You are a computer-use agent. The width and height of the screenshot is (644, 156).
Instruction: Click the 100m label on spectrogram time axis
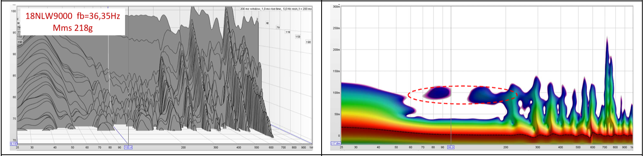coord(337,93)
